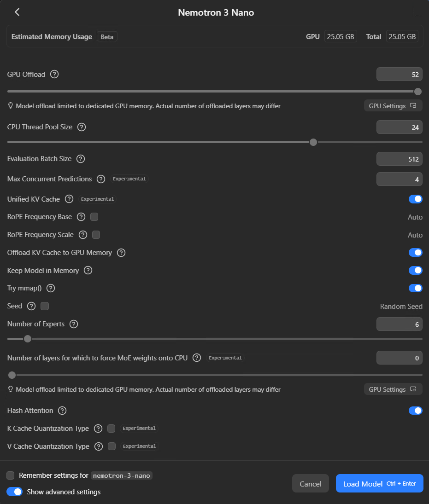Click the Evaluation Batch Size value field
Screen dimensions: 429x504
pyautogui.click(x=399, y=159)
